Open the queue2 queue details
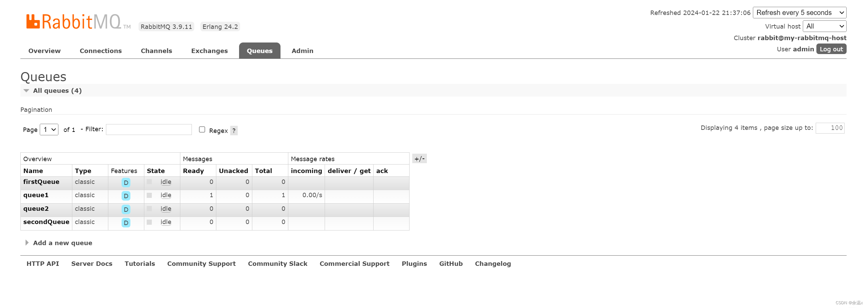Viewport: 868px width, 308px height. pos(36,209)
